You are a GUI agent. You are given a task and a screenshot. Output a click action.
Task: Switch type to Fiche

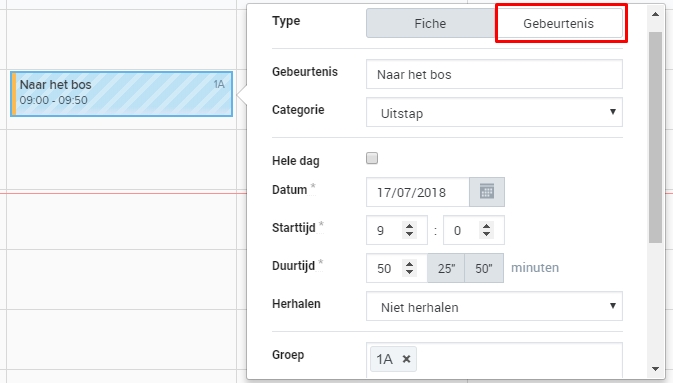(430, 23)
